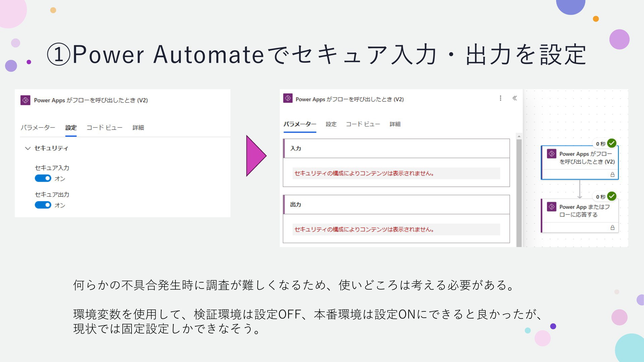Click Power Apps trigger icon in right panel header
The height and width of the screenshot is (362, 644).
(x=288, y=98)
